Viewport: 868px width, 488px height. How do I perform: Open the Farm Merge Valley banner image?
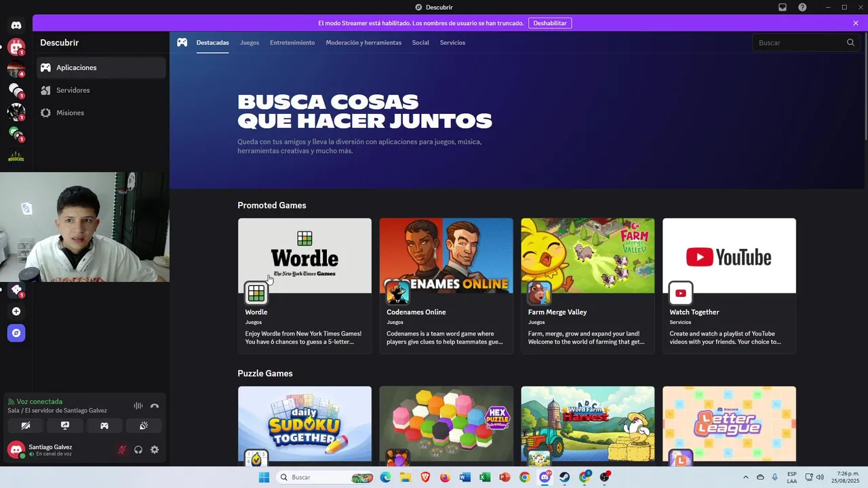588,256
